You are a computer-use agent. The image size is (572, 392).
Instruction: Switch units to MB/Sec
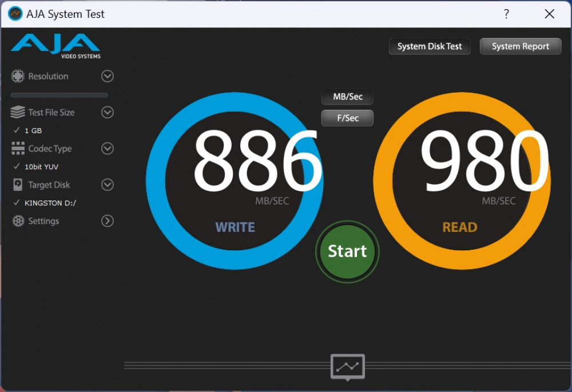tap(347, 97)
